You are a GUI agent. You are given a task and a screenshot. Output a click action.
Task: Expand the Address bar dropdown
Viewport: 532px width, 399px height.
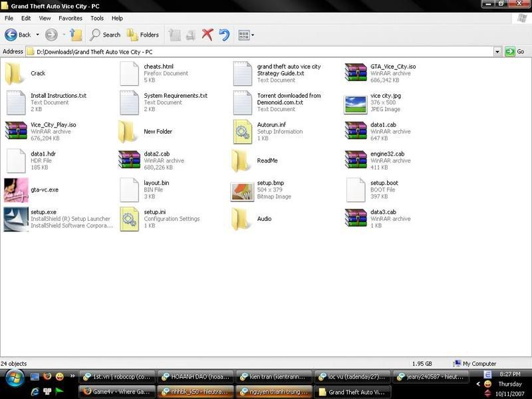497,52
